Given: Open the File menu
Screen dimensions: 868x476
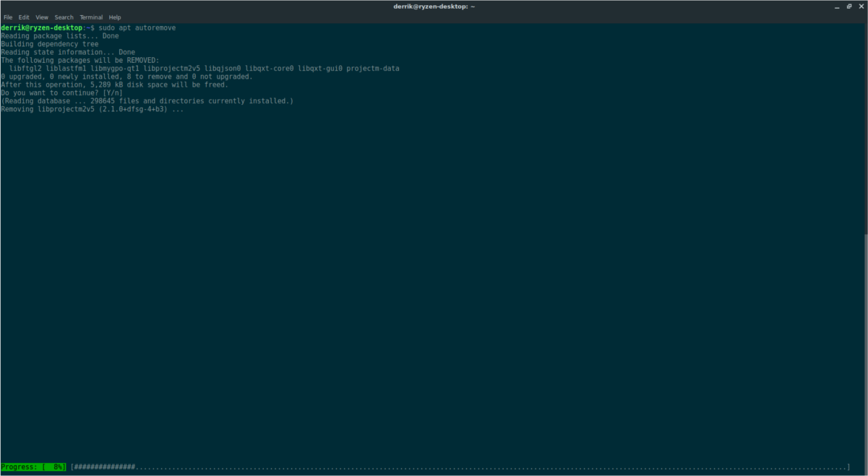Looking at the screenshot, I should point(8,17).
